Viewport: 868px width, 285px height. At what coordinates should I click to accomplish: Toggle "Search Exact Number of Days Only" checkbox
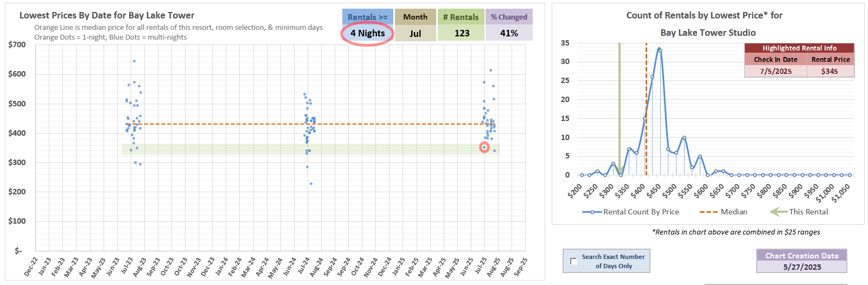coord(573,261)
